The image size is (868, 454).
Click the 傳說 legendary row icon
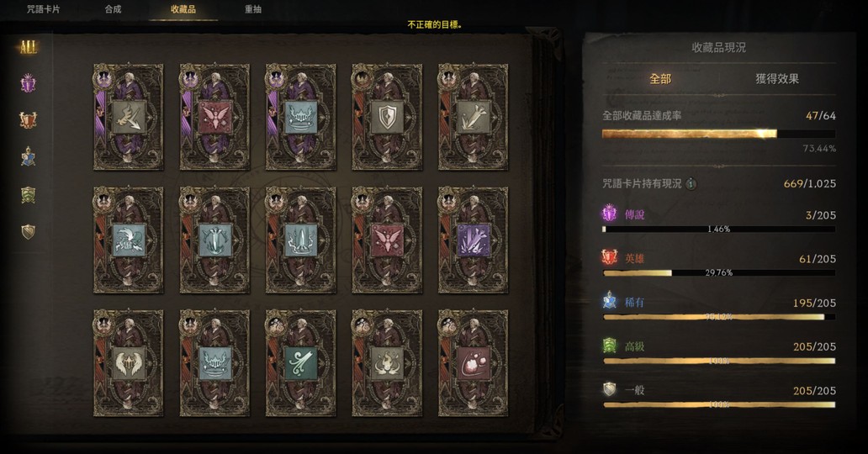coord(610,214)
